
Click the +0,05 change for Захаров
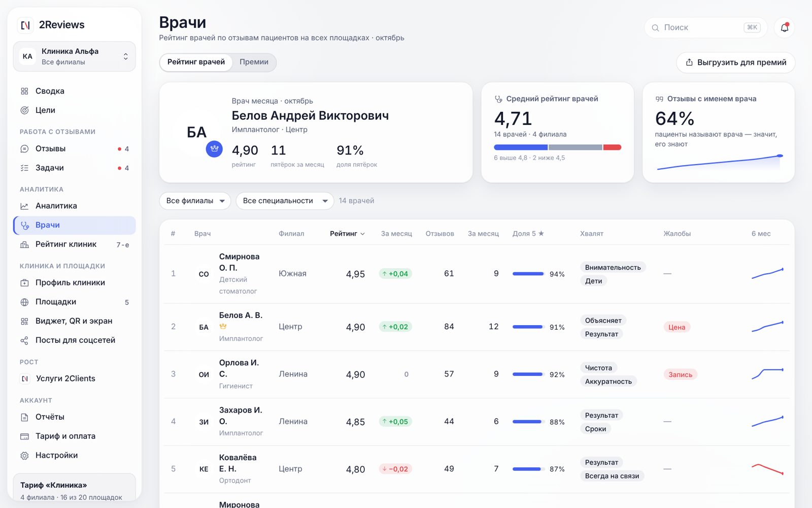click(x=395, y=422)
